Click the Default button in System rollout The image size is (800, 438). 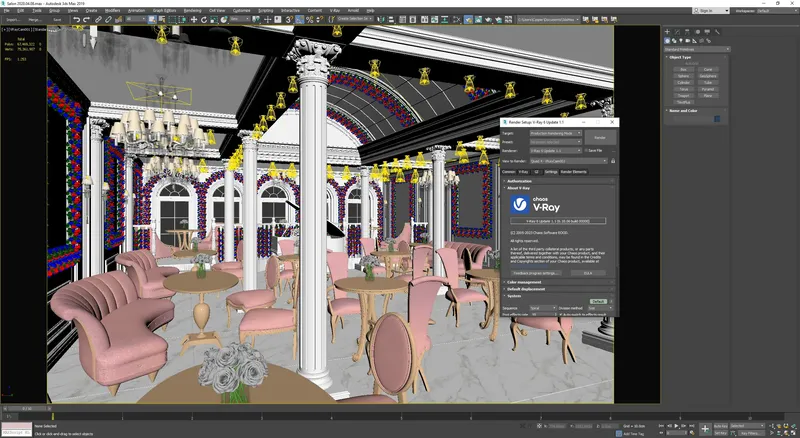coord(598,301)
